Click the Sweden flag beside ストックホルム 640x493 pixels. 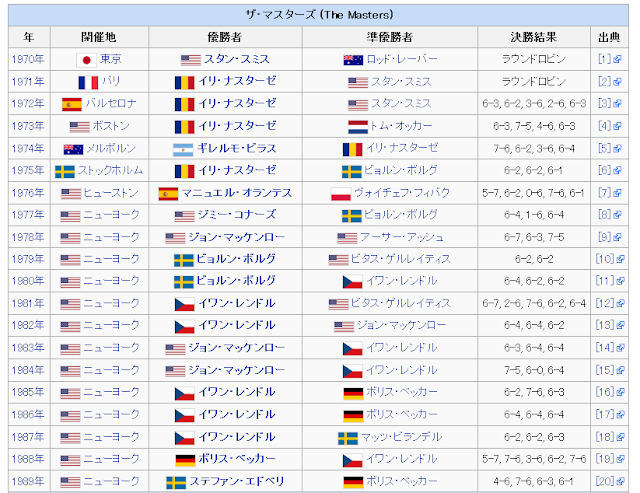pos(65,171)
